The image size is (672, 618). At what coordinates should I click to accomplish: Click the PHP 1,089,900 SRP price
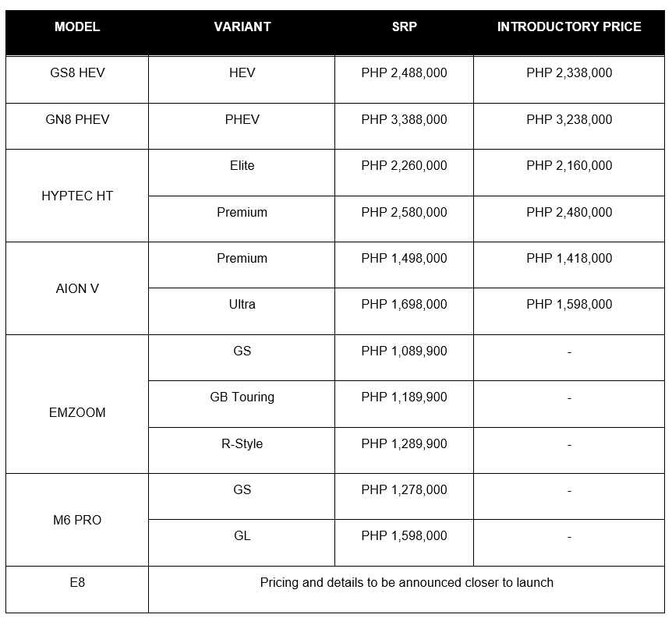point(404,351)
